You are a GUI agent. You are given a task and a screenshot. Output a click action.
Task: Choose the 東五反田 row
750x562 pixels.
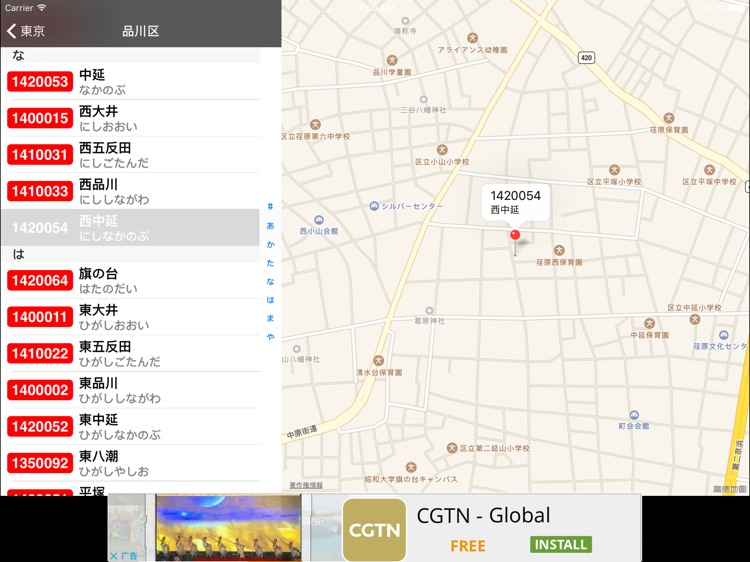tap(131, 353)
